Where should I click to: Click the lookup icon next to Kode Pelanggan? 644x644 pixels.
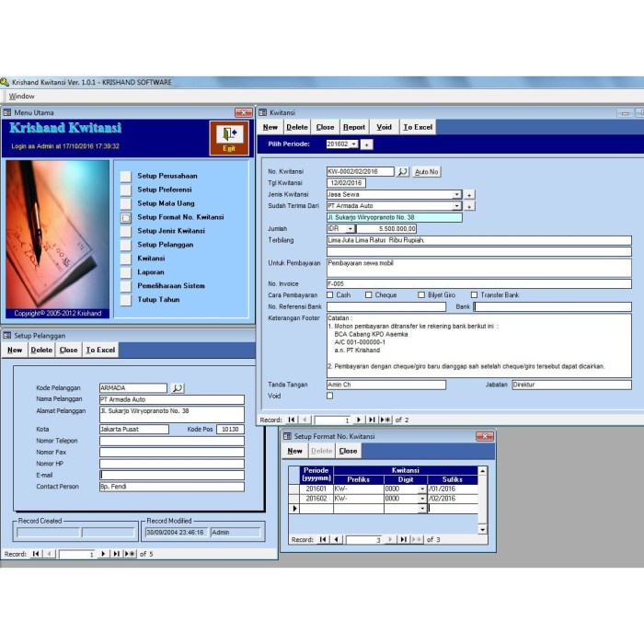click(178, 388)
